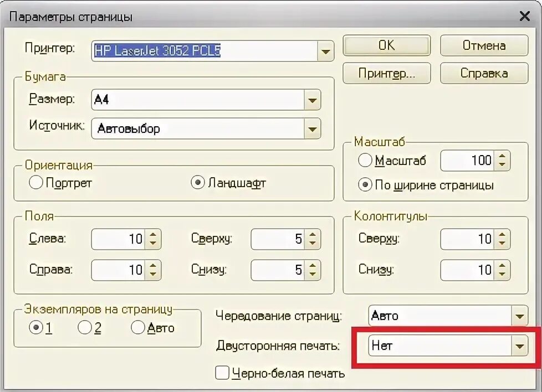Screen dimensions: 542x392
Task: Click the Поля Сверху margin field
Action: point(278,239)
